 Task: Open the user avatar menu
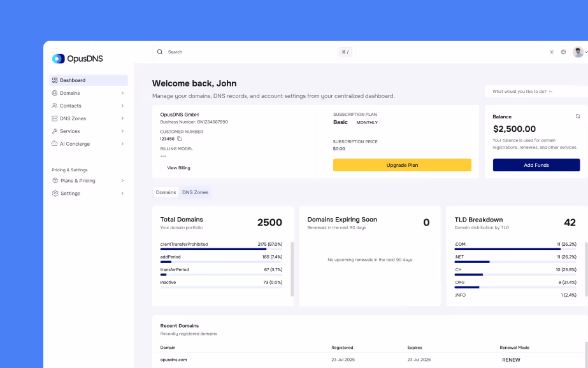578,52
